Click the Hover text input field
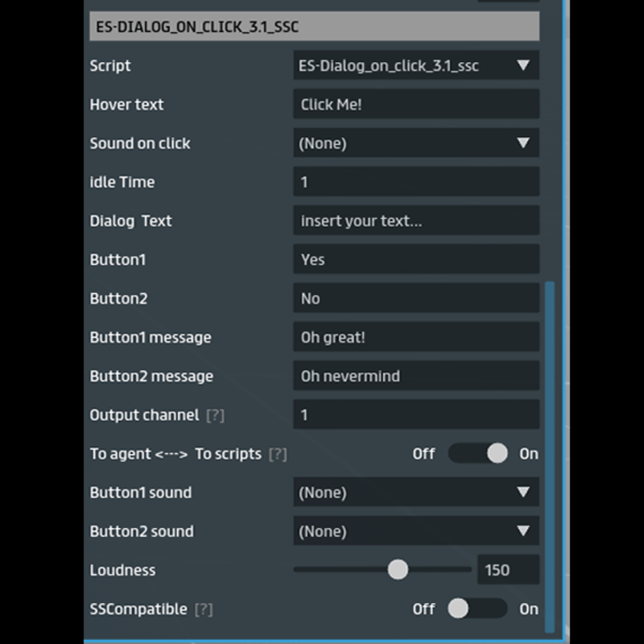Image resolution: width=644 pixels, height=644 pixels. (x=415, y=105)
